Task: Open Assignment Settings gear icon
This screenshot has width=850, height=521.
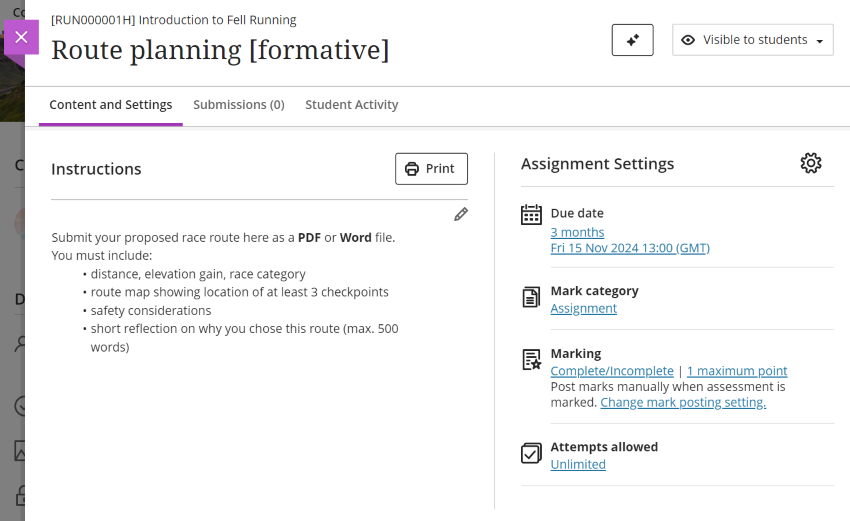Action: pos(810,164)
